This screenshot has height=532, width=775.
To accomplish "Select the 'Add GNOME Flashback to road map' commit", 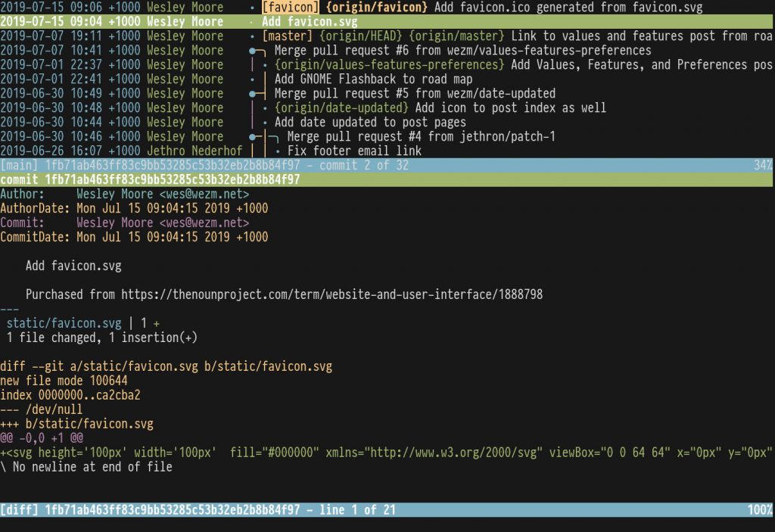I will coord(373,79).
